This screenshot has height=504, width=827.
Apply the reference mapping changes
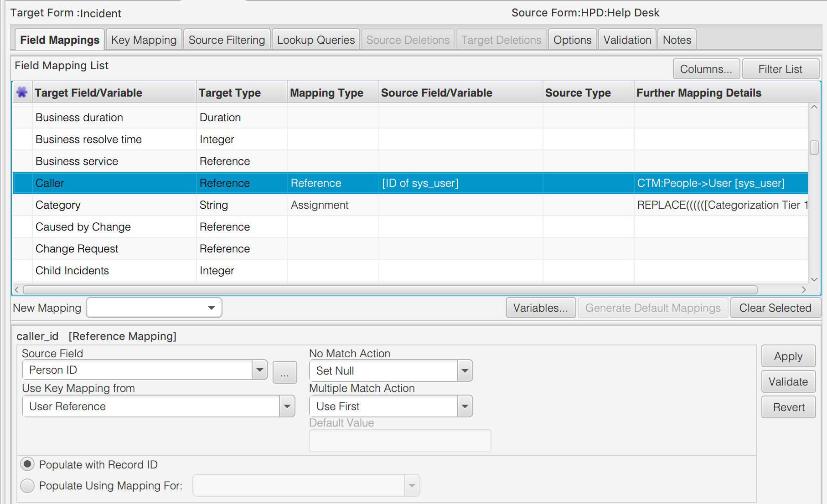(788, 356)
